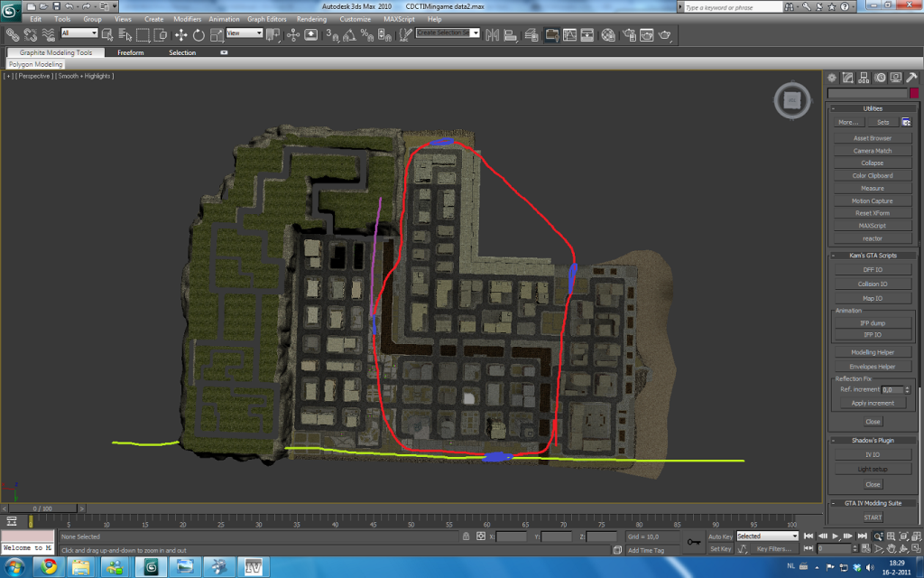Toggle Percent Snap

click(367, 35)
